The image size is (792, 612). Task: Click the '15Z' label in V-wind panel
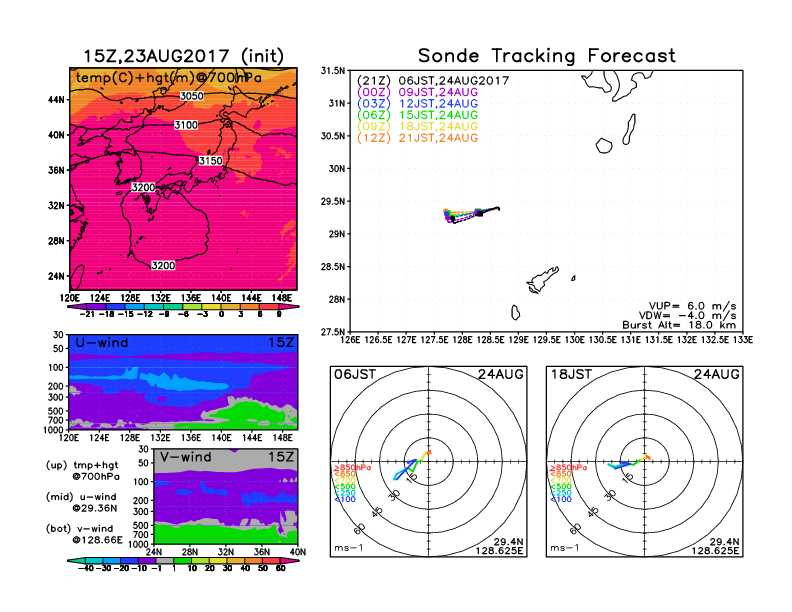(x=281, y=457)
